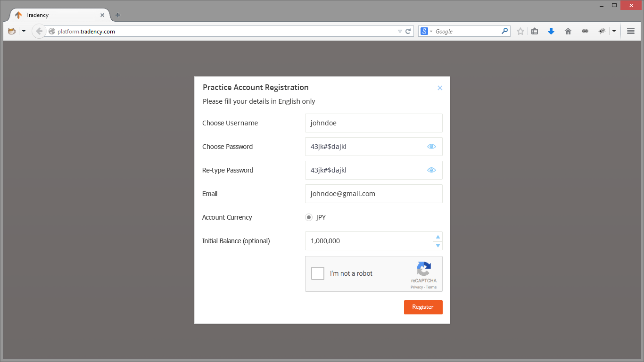Go to the Firefox home page icon
The width and height of the screenshot is (644, 362).
point(568,32)
